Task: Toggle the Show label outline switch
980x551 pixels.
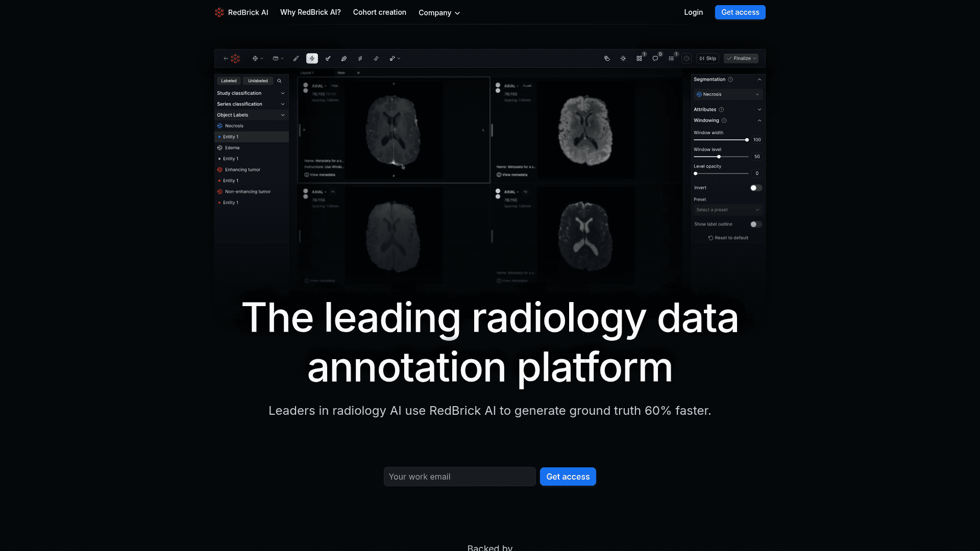Action: tap(756, 224)
